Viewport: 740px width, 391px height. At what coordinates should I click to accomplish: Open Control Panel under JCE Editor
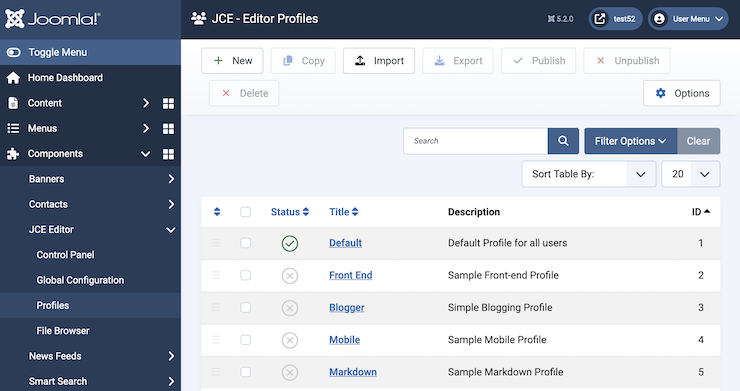pyautogui.click(x=66, y=255)
